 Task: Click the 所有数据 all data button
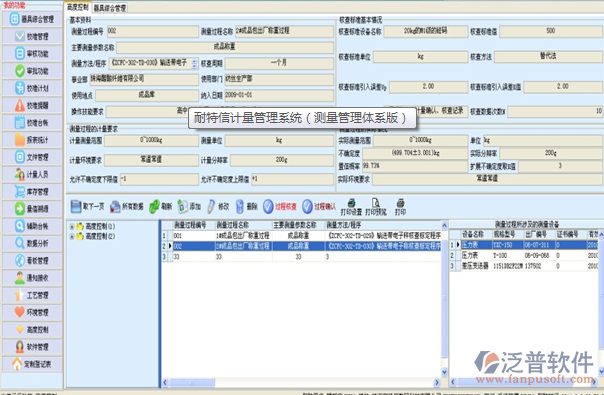127,207
